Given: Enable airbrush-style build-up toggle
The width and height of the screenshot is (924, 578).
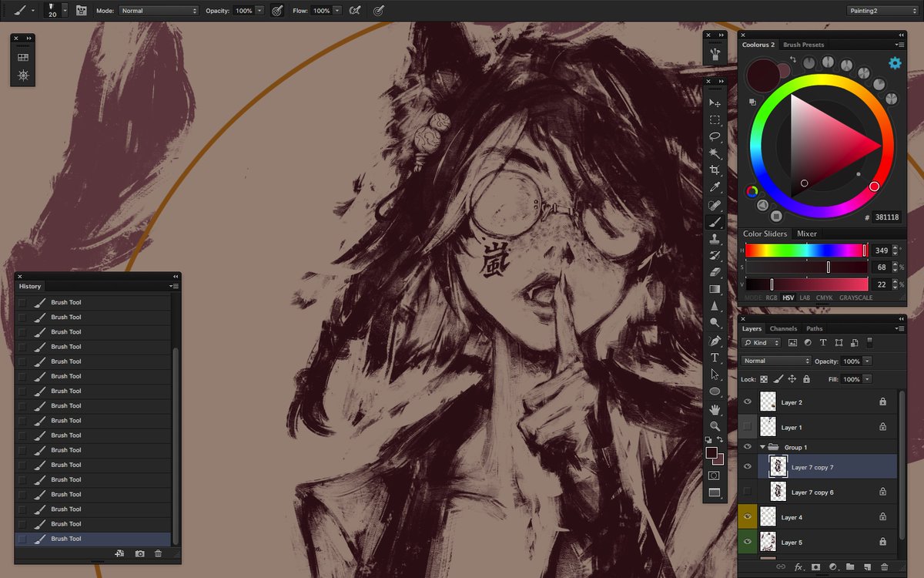Looking at the screenshot, I should coord(355,11).
